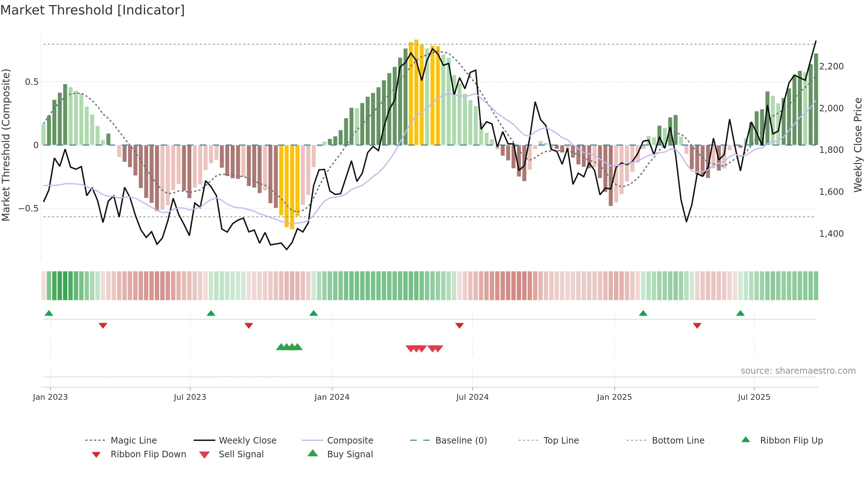Click the Jul 2025 x-axis label
The width and height of the screenshot is (868, 488).
754,397
